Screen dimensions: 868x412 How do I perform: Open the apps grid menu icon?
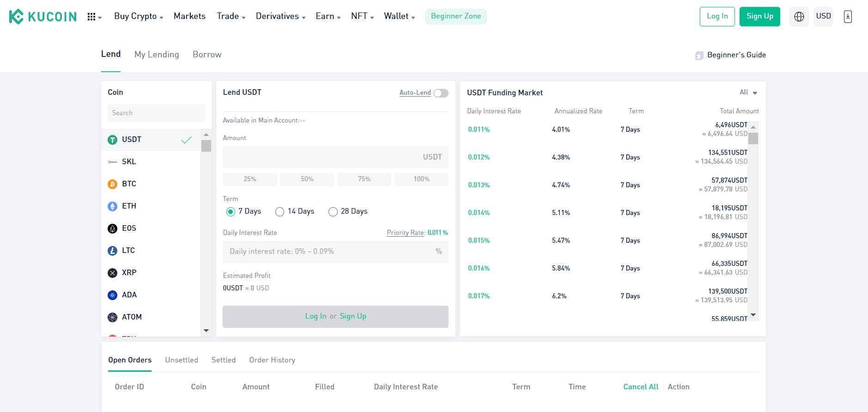(x=91, y=17)
